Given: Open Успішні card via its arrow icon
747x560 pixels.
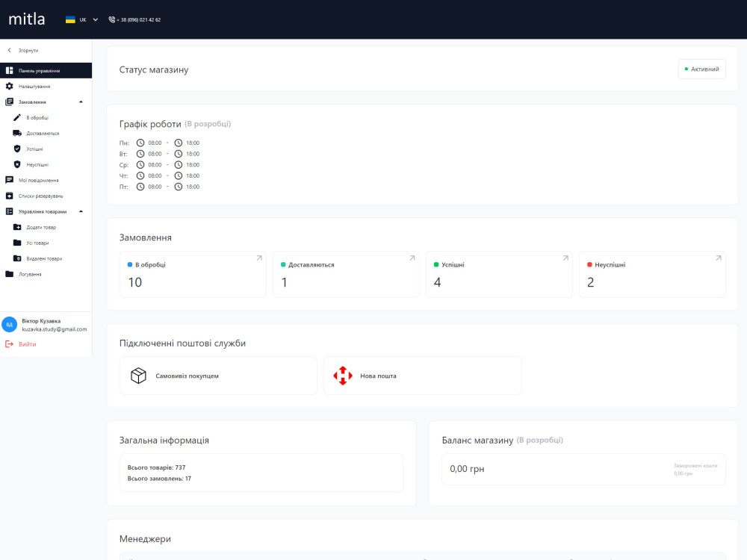Looking at the screenshot, I should tap(565, 258).
